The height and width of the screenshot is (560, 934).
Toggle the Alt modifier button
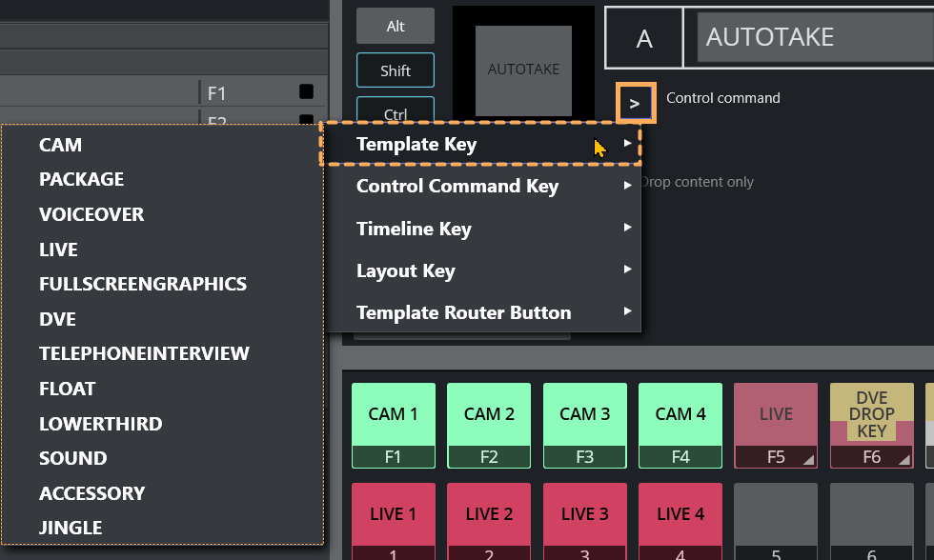tap(396, 26)
